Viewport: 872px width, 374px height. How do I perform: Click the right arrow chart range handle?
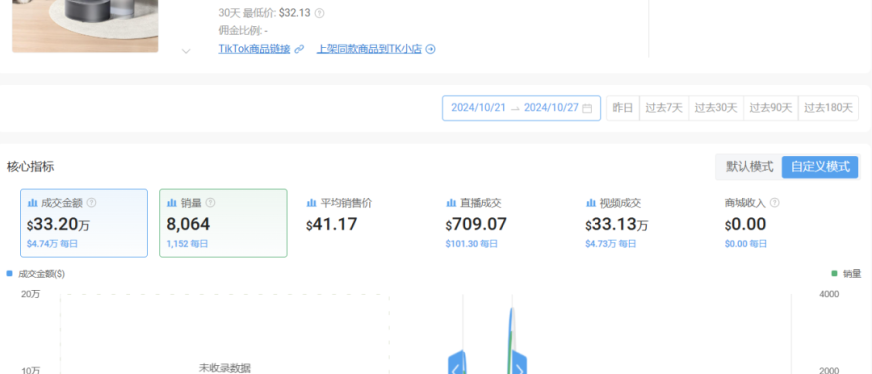pyautogui.click(x=519, y=364)
